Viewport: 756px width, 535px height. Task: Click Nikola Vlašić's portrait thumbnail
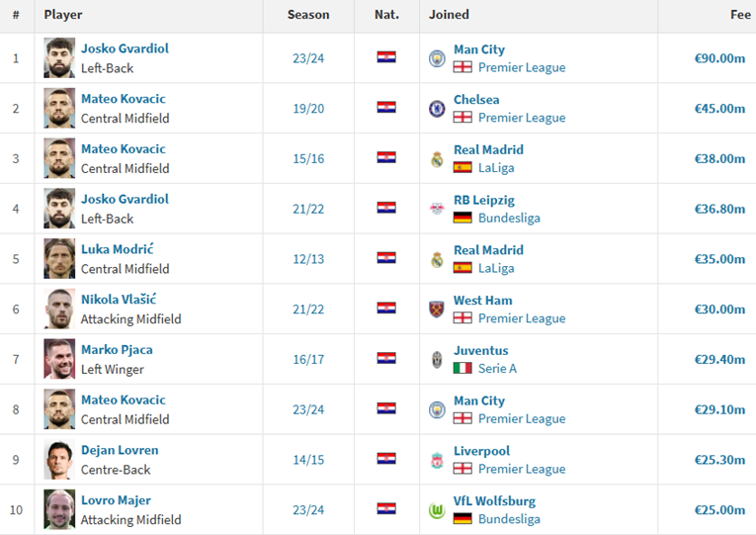(59, 309)
